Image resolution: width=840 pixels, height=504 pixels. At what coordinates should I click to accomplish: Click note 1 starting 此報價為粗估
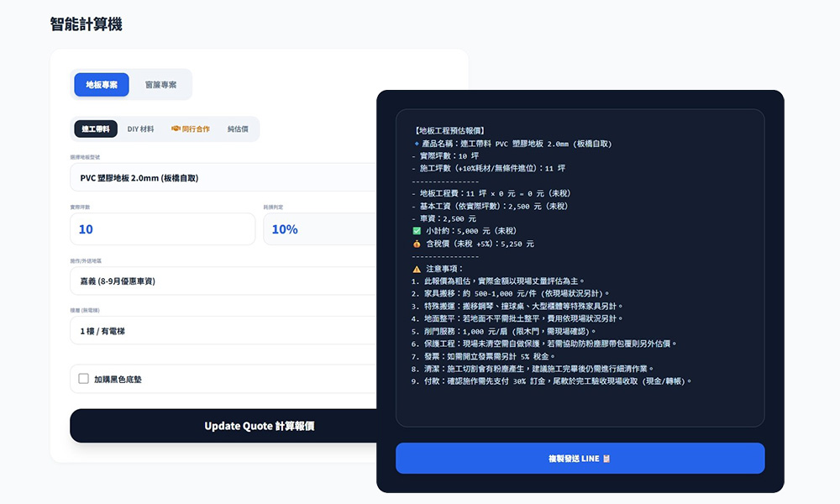point(498,281)
